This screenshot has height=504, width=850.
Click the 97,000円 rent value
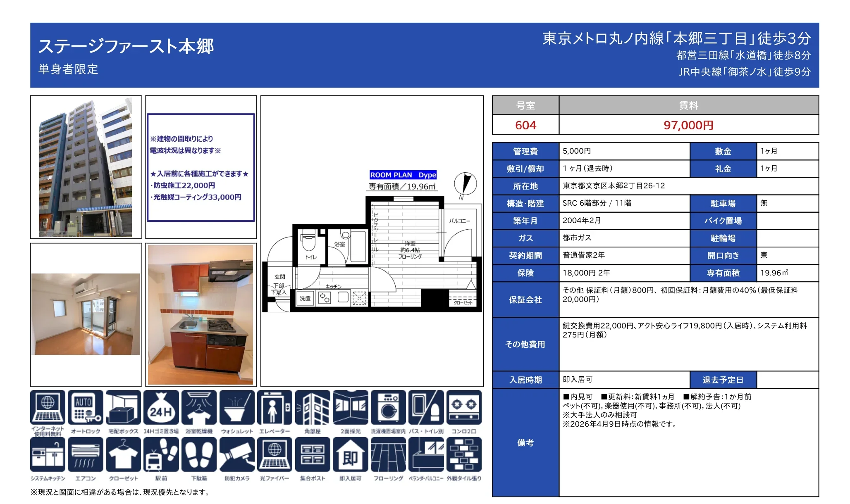688,125
